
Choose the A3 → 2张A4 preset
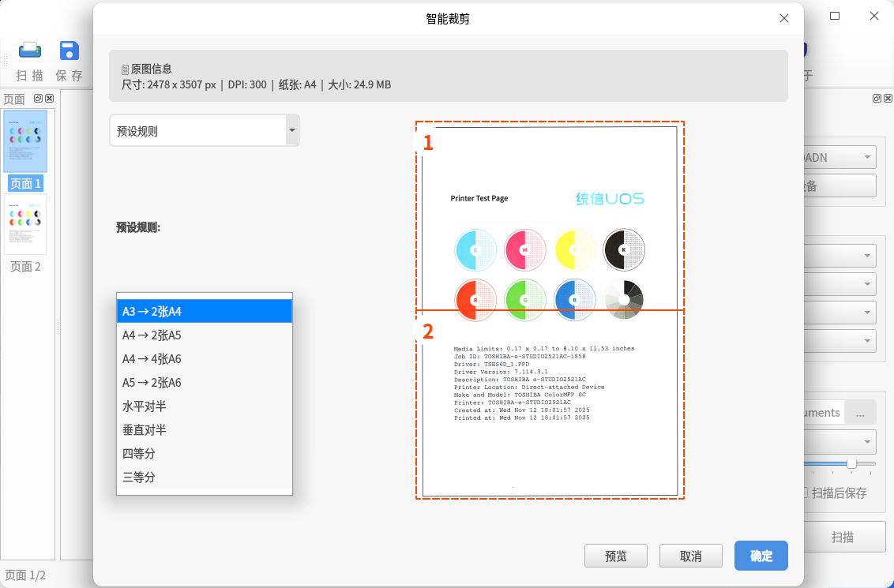204,311
